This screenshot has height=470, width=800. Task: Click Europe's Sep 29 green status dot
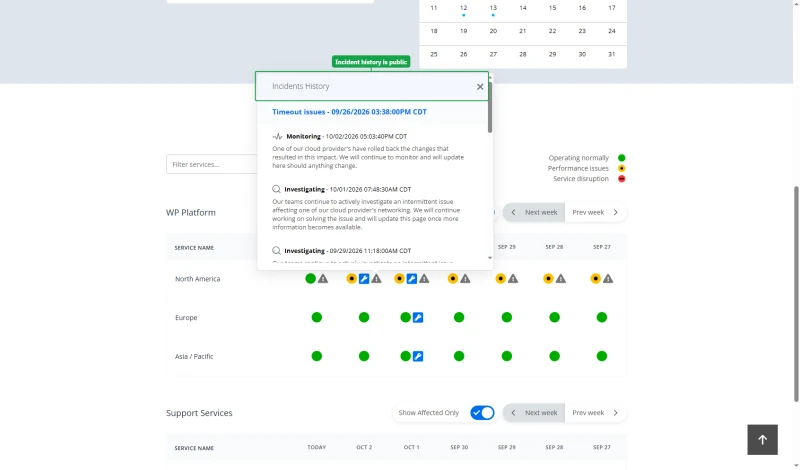(507, 317)
